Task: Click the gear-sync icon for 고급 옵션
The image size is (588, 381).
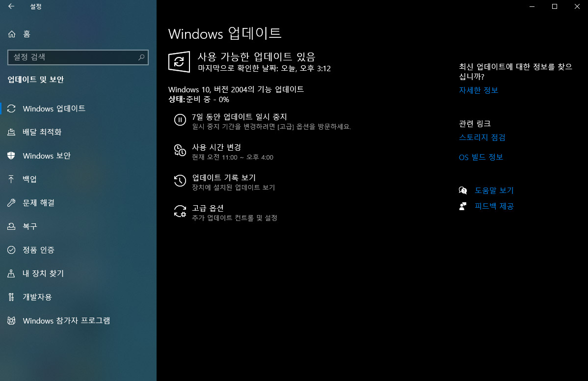Action: pos(180,211)
